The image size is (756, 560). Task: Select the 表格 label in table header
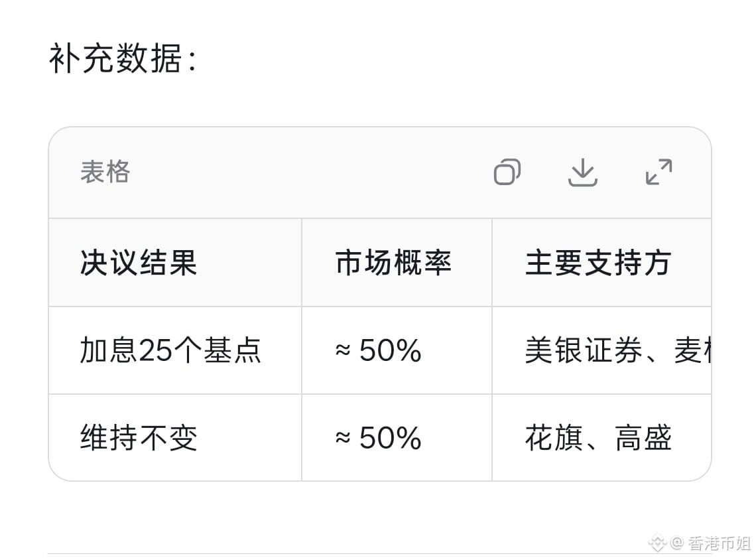pyautogui.click(x=105, y=172)
